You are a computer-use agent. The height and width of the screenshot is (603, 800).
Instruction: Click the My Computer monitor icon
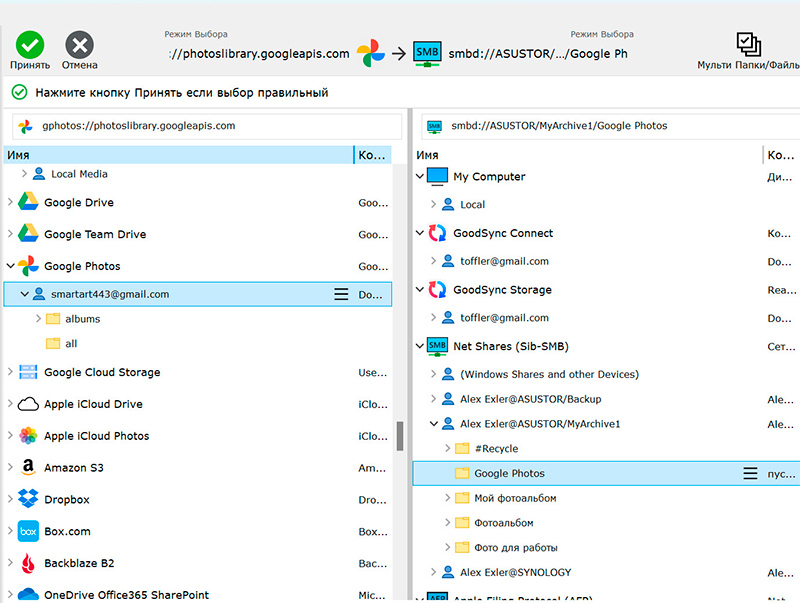click(437, 177)
